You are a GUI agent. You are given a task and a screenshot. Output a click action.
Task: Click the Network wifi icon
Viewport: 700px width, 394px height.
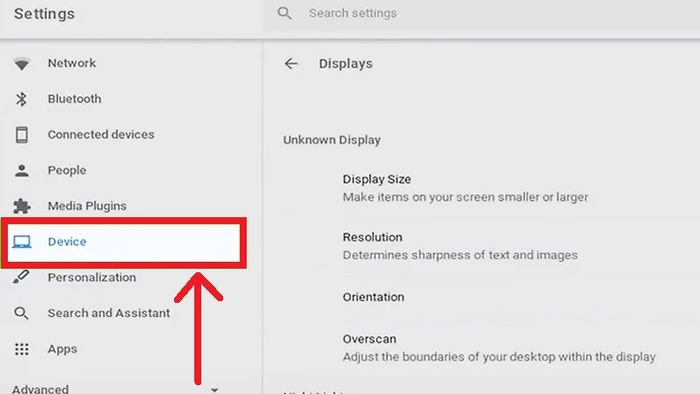tap(21, 64)
